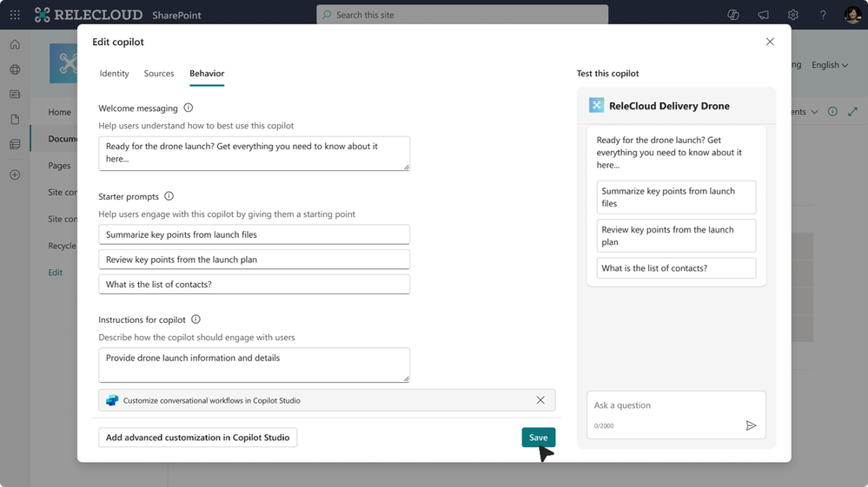Expand the view dropdown chevron on page

click(814, 112)
